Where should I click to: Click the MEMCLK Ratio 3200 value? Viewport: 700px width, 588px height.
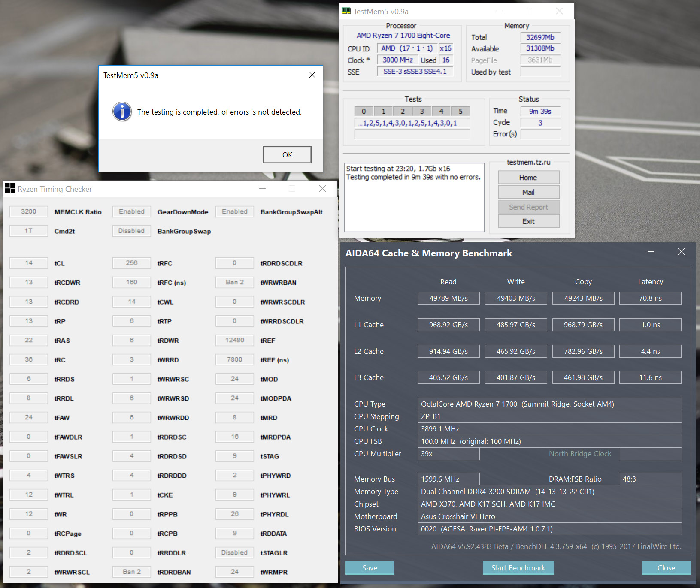pos(29,211)
